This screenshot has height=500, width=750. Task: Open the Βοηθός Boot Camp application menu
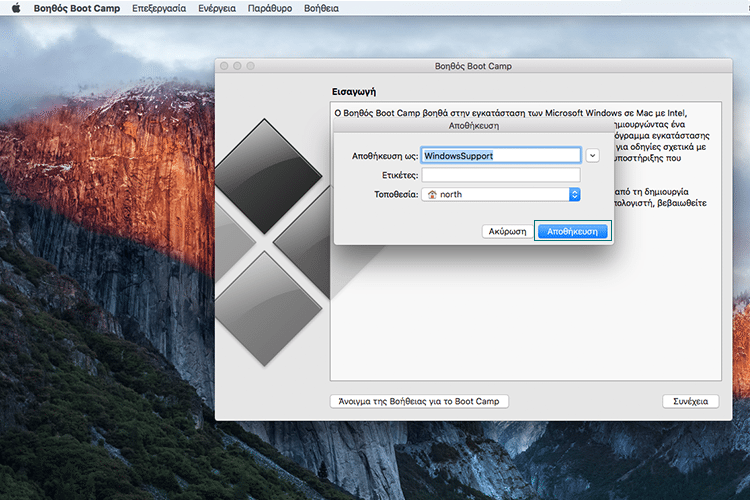(x=77, y=8)
